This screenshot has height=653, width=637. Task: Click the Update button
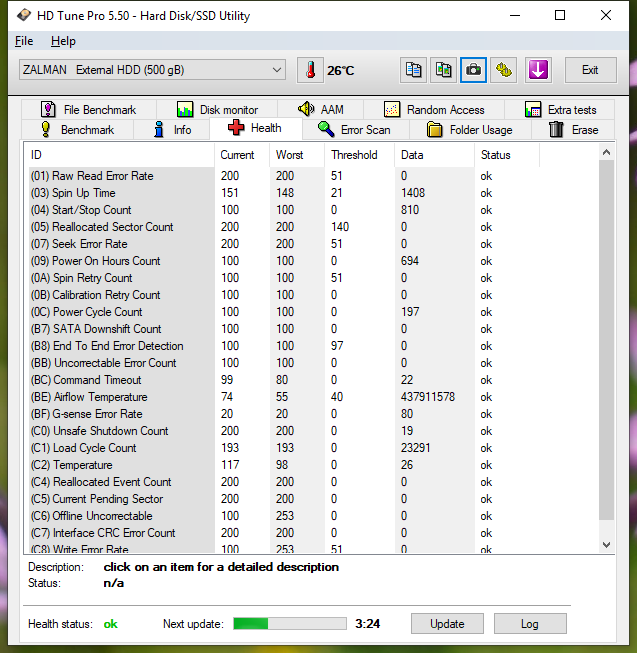click(x=447, y=623)
